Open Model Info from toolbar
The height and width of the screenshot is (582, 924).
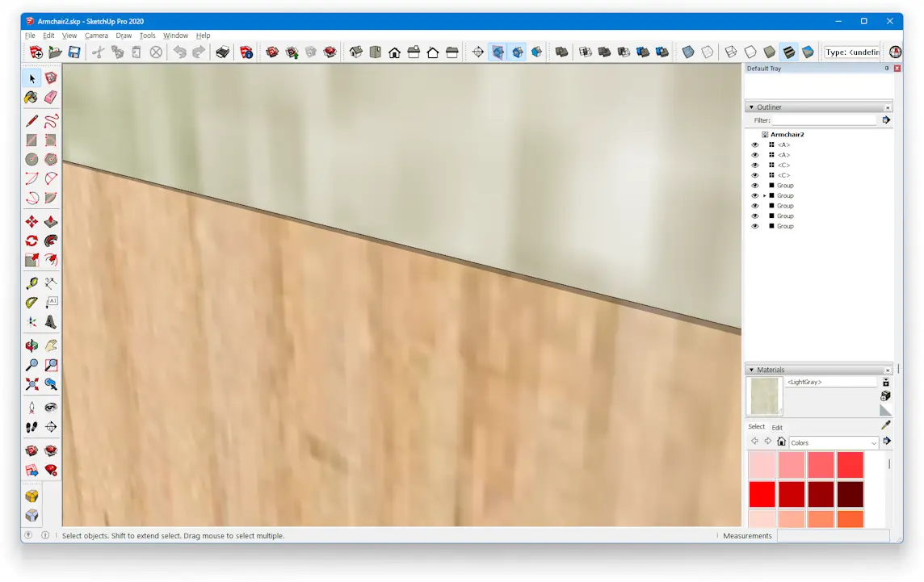pos(246,52)
